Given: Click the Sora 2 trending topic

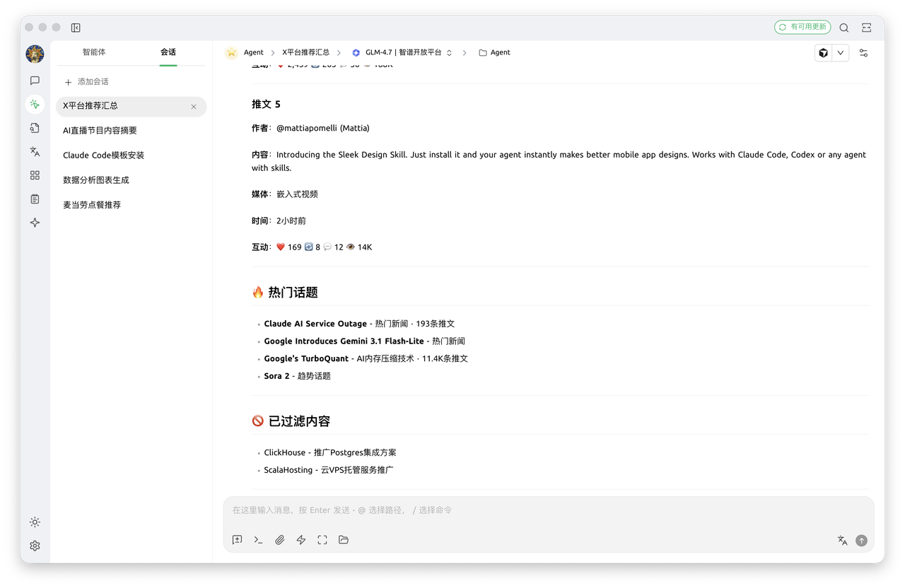Looking at the screenshot, I should click(x=277, y=376).
